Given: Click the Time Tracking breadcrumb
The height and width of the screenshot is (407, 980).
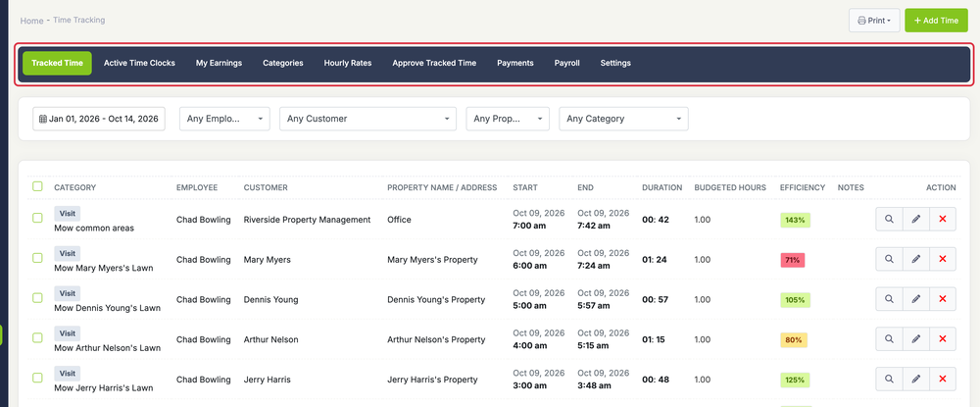Looking at the screenshot, I should point(78,20).
